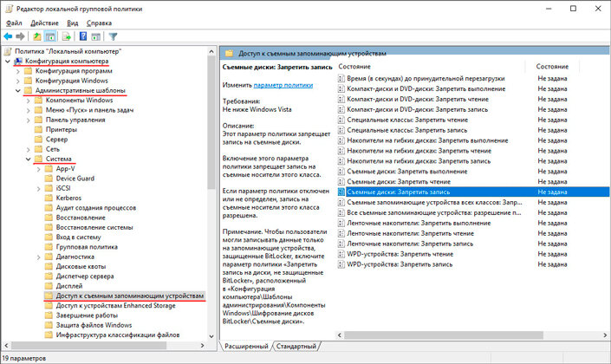Click the folder icon beside 'Дисплей'
Viewport: 611px width, 364px height.
49,286
